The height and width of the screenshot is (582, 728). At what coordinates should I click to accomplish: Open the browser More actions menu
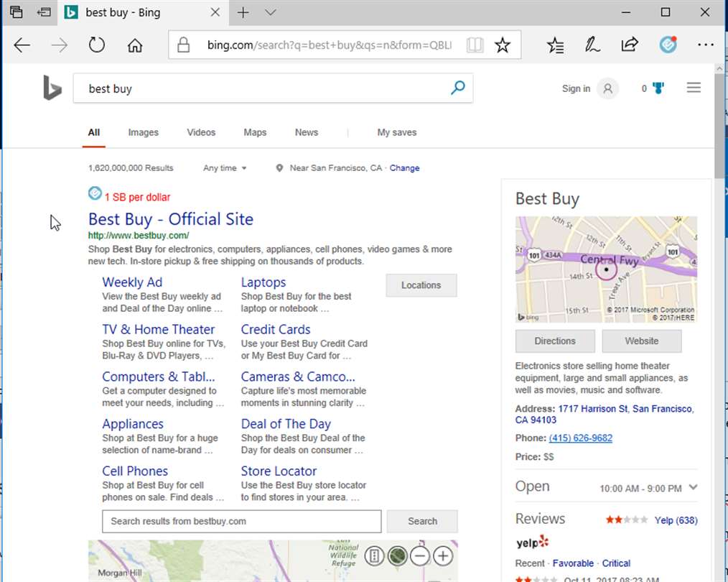[x=706, y=45]
